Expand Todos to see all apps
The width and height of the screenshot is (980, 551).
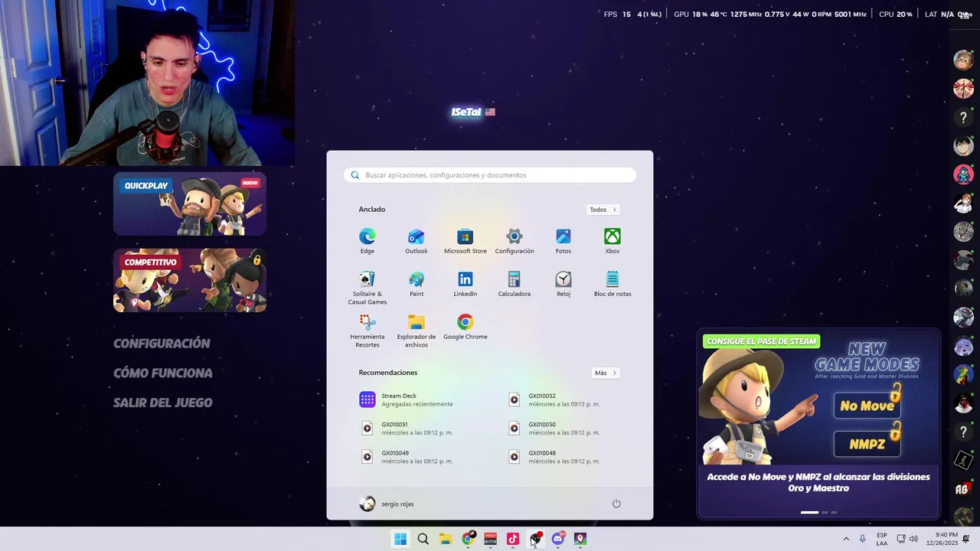point(603,210)
